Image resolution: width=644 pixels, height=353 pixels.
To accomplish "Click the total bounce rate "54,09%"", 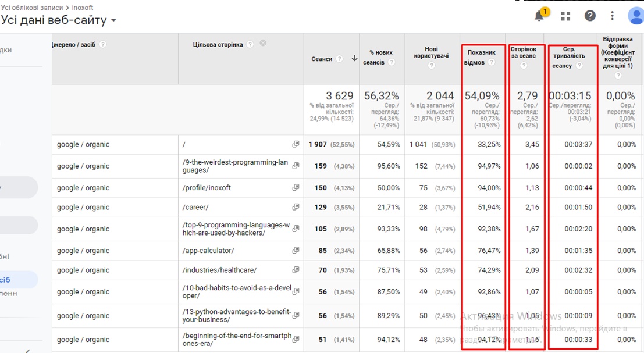I will (x=482, y=95).
